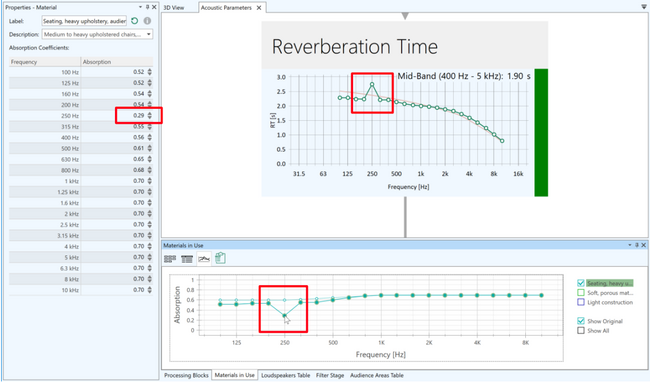Select the absorption curve chart view icon
The width and height of the screenshot is (650, 382).
click(204, 259)
